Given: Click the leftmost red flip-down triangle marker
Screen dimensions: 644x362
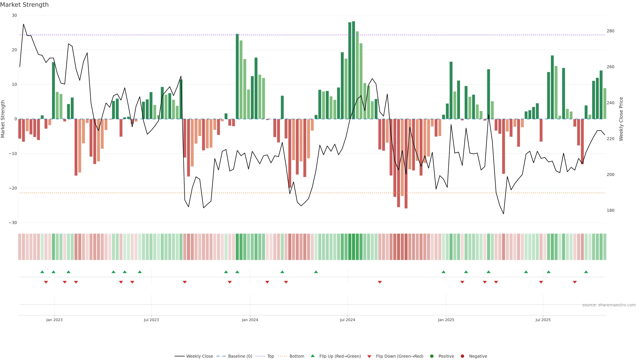Looking at the screenshot, I should [x=46, y=282].
